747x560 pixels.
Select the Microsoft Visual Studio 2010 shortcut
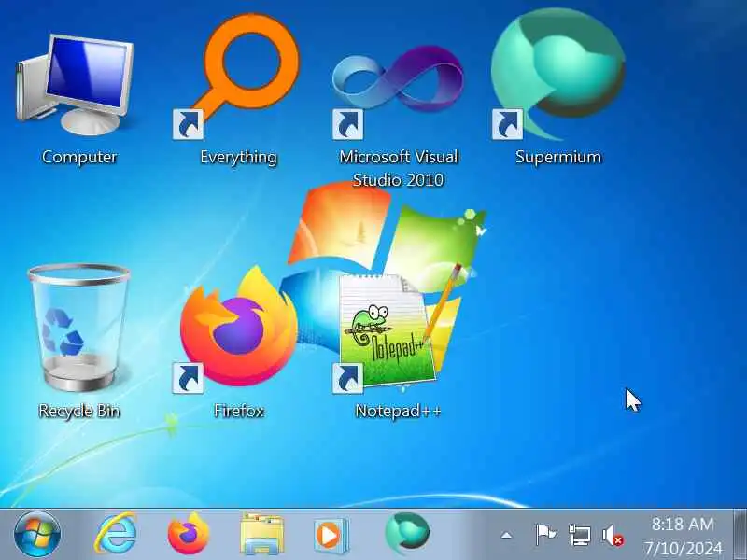click(398, 91)
